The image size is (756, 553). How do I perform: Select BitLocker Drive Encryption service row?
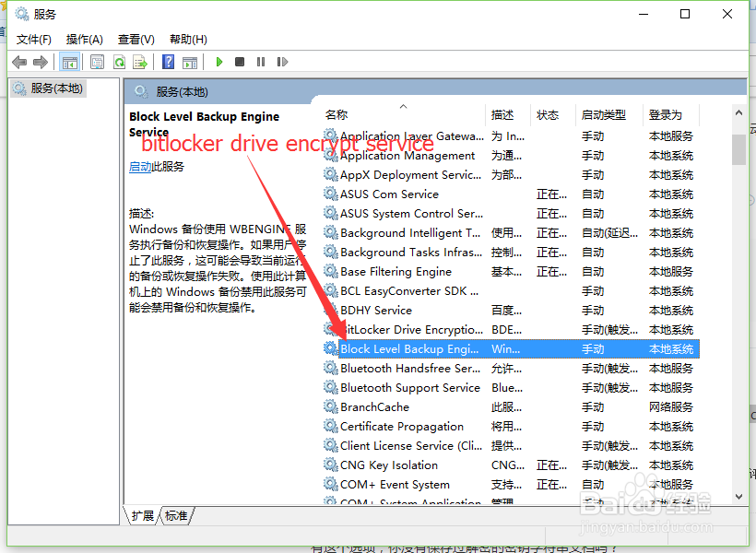(x=511, y=330)
